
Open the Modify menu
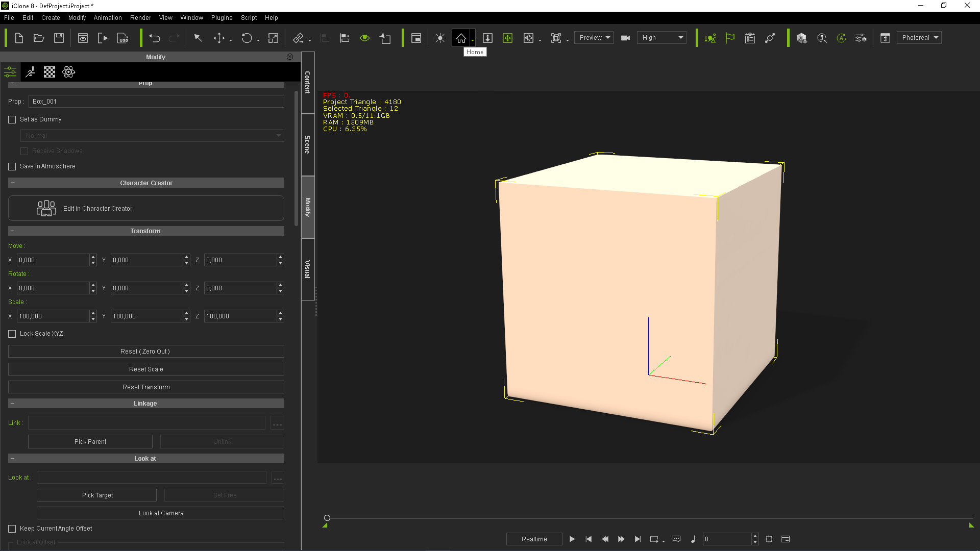point(77,17)
